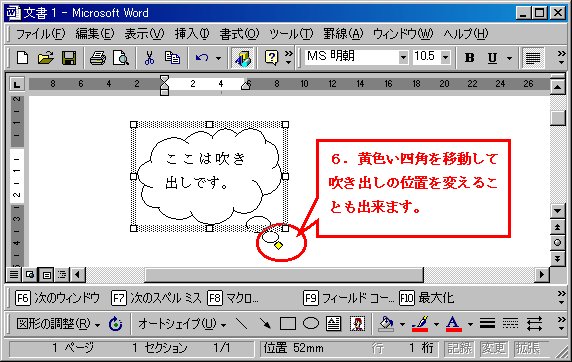Select the Text Box tool
The width and height of the screenshot is (572, 362).
click(333, 323)
